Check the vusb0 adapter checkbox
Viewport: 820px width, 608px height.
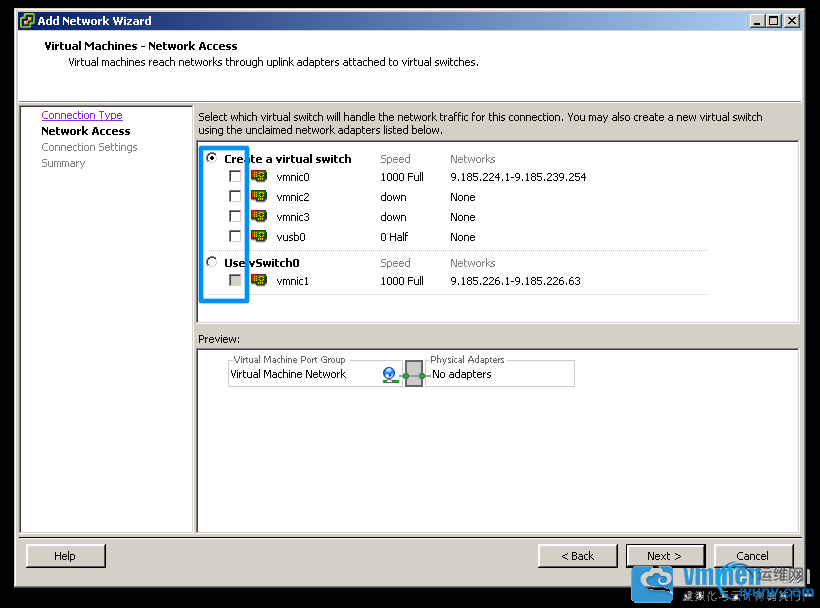[235, 236]
